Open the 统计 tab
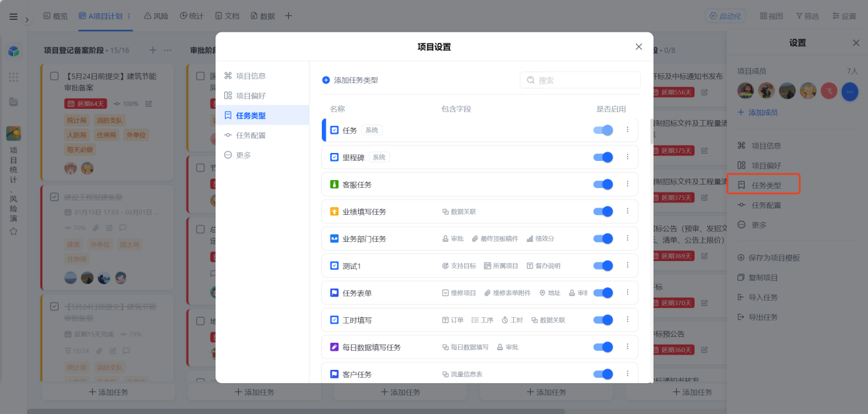868x414 pixels. point(191,16)
